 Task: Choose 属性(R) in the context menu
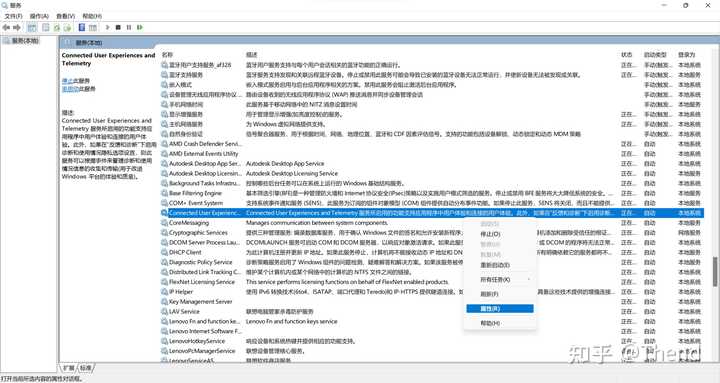tap(500, 309)
